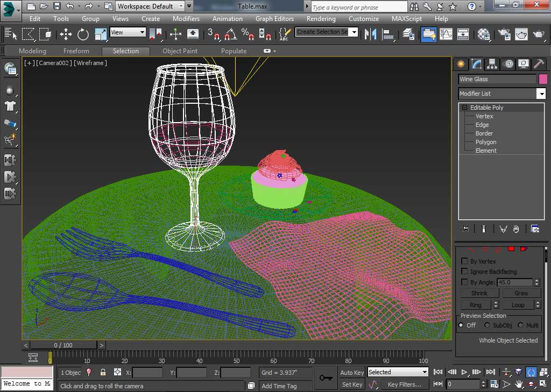Click the Grow selection button
The height and width of the screenshot is (392, 551).
521,293
